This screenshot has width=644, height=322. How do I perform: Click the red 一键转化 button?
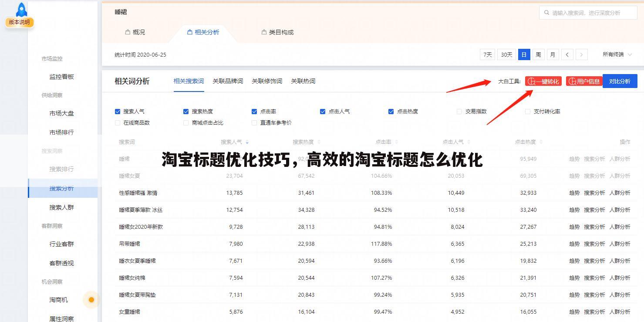click(x=543, y=81)
